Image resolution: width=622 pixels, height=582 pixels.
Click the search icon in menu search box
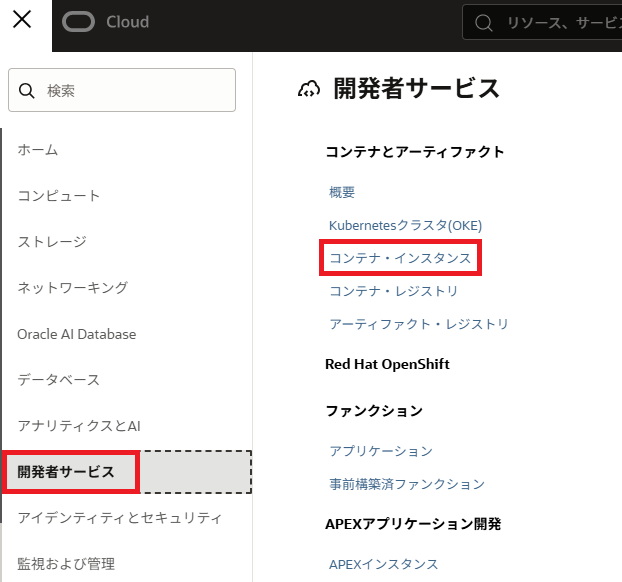coord(27,91)
